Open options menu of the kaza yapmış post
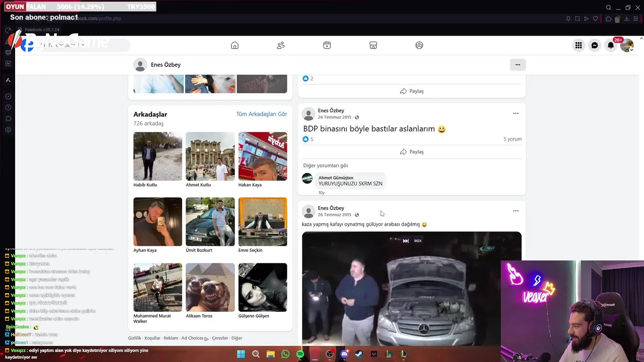This screenshot has width=644, height=362. coord(516,211)
